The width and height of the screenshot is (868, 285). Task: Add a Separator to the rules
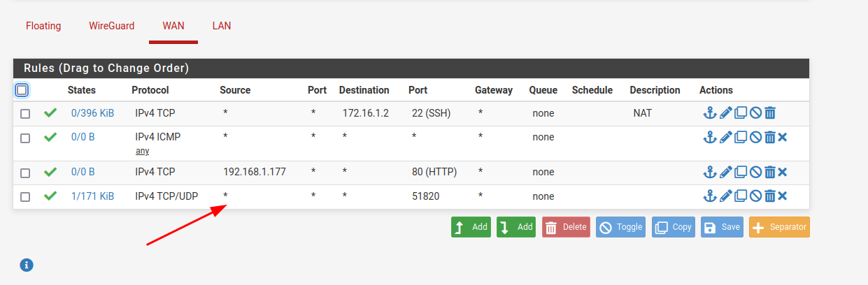779,227
